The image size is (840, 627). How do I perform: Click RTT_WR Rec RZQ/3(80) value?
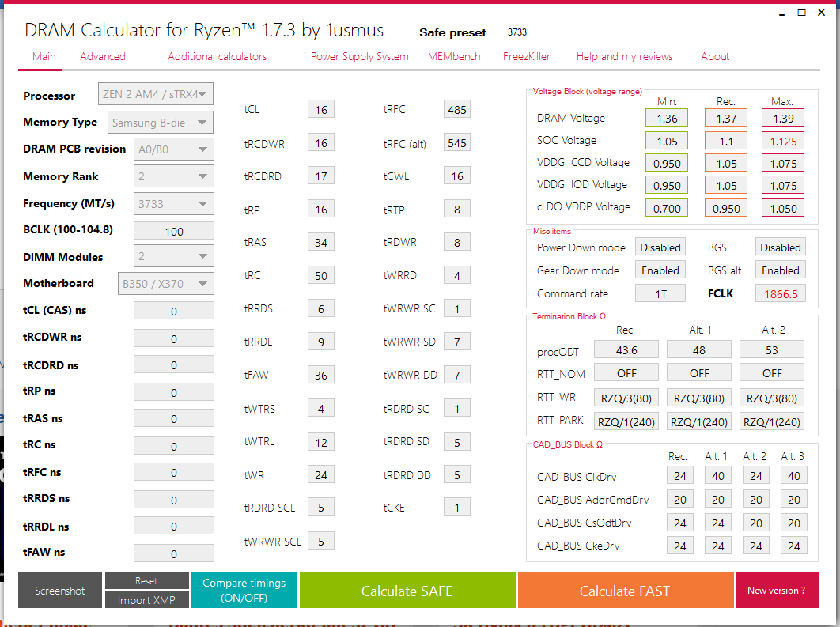626,397
